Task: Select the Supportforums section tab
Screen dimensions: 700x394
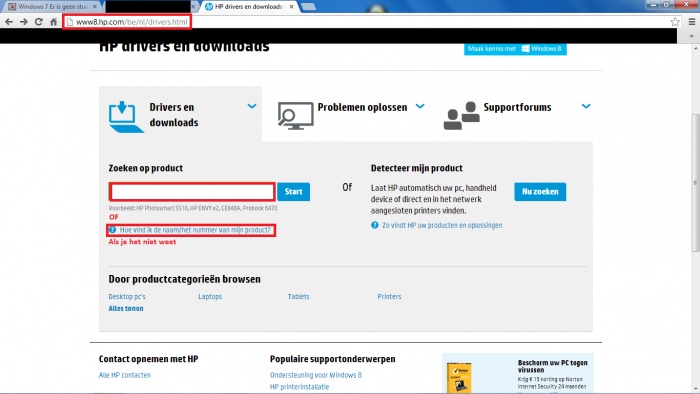Action: (517, 114)
